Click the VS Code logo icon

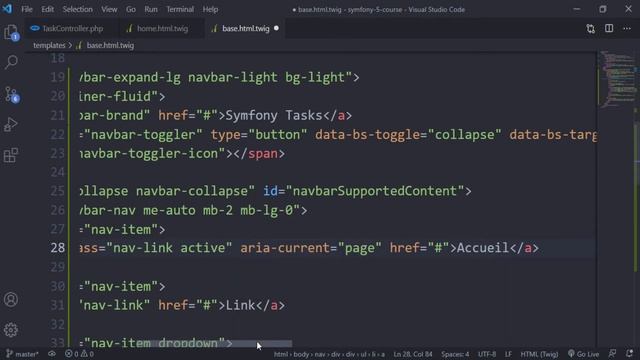pos(7,9)
